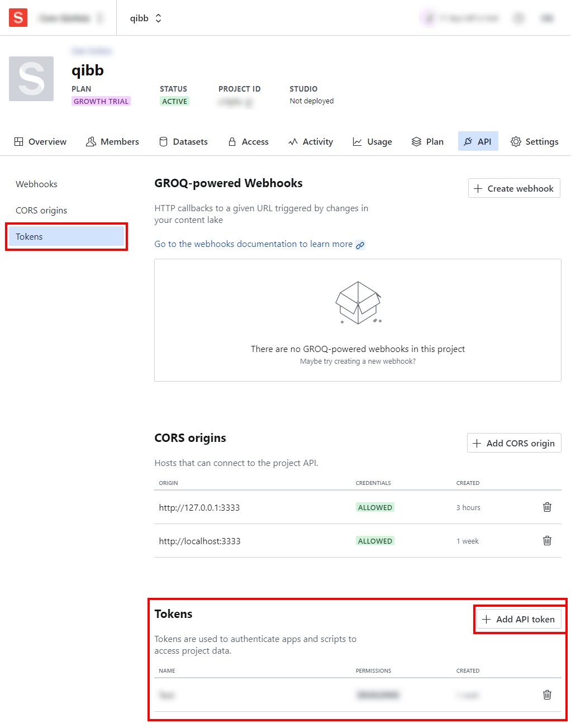Click the Create webhook button
Viewport: 571px width, 728px height.
pos(514,189)
